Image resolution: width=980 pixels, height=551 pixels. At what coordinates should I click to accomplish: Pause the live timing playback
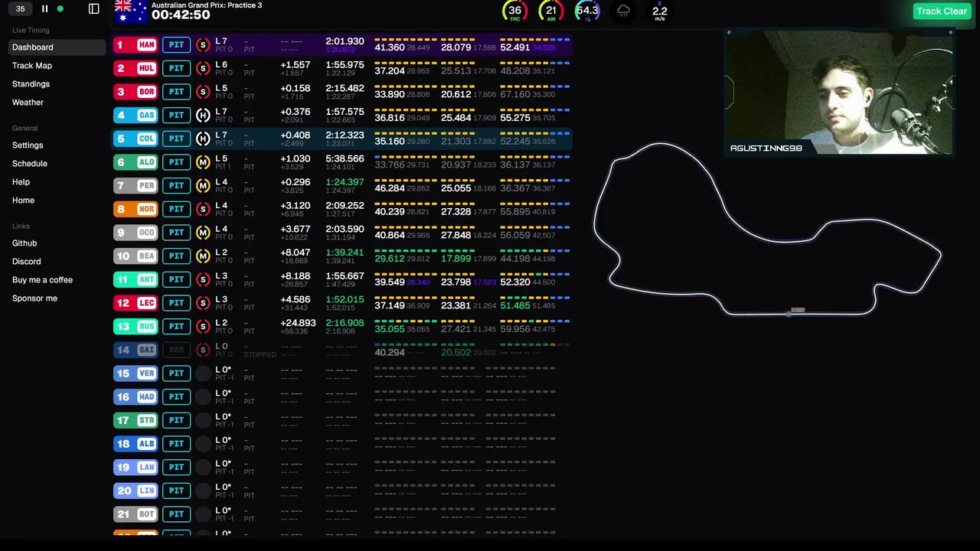click(44, 9)
